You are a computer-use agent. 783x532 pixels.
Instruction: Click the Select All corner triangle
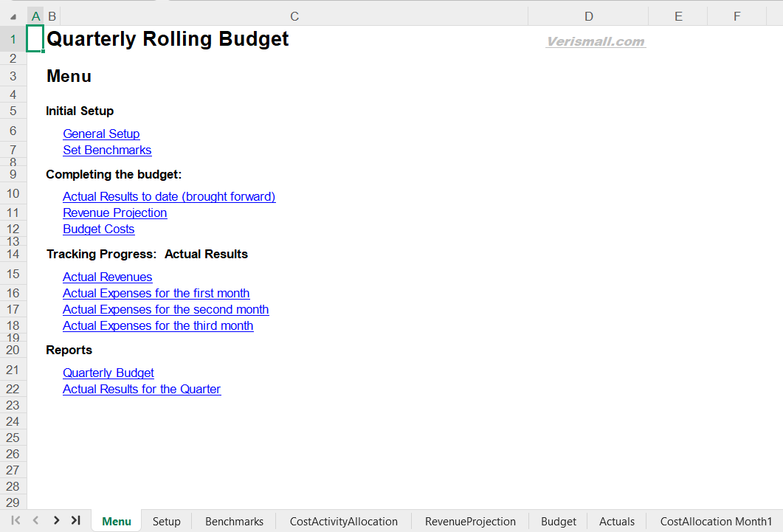click(13, 16)
